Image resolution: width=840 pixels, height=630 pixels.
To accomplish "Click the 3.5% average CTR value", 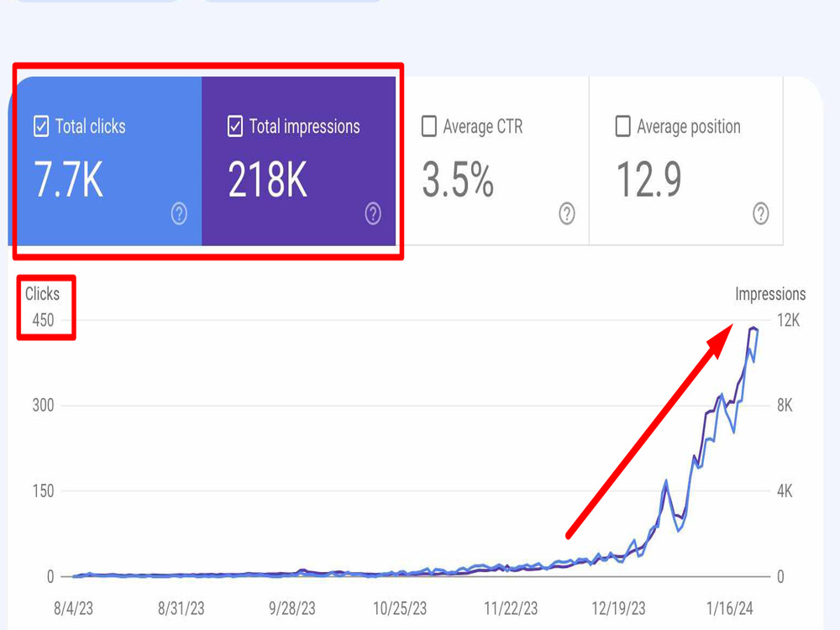I will 458,180.
